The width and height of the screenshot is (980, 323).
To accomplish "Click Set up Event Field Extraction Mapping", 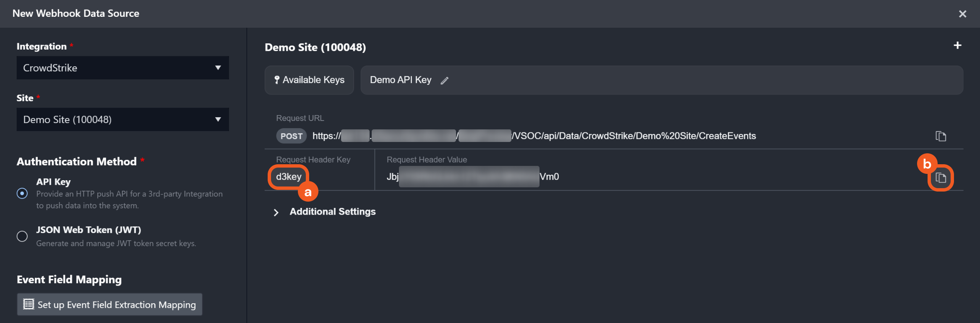I will [x=109, y=305].
